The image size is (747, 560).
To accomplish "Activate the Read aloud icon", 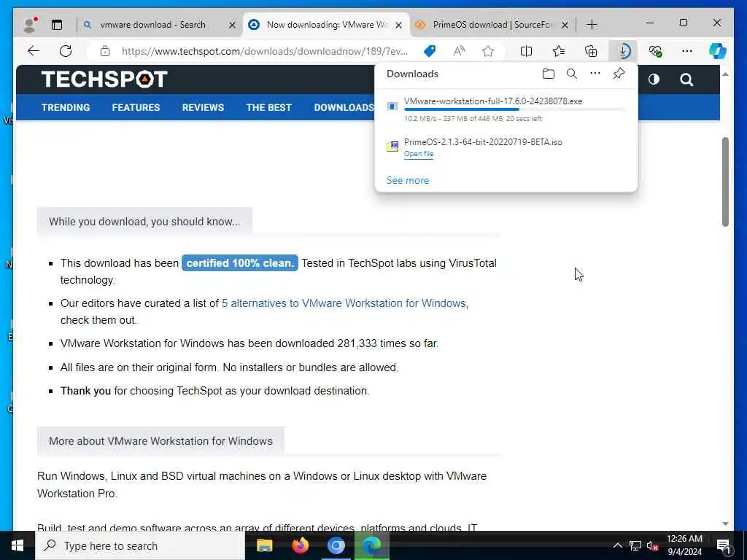I will [459, 51].
